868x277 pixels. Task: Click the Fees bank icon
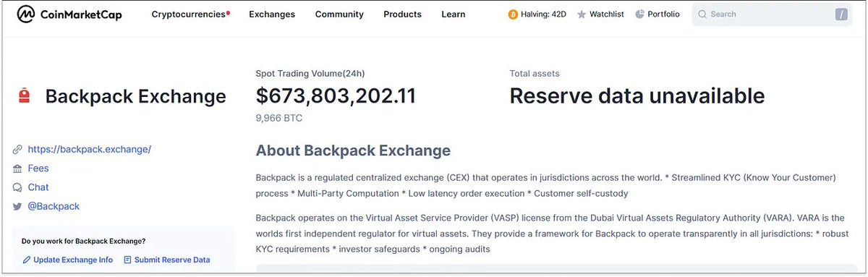17,169
